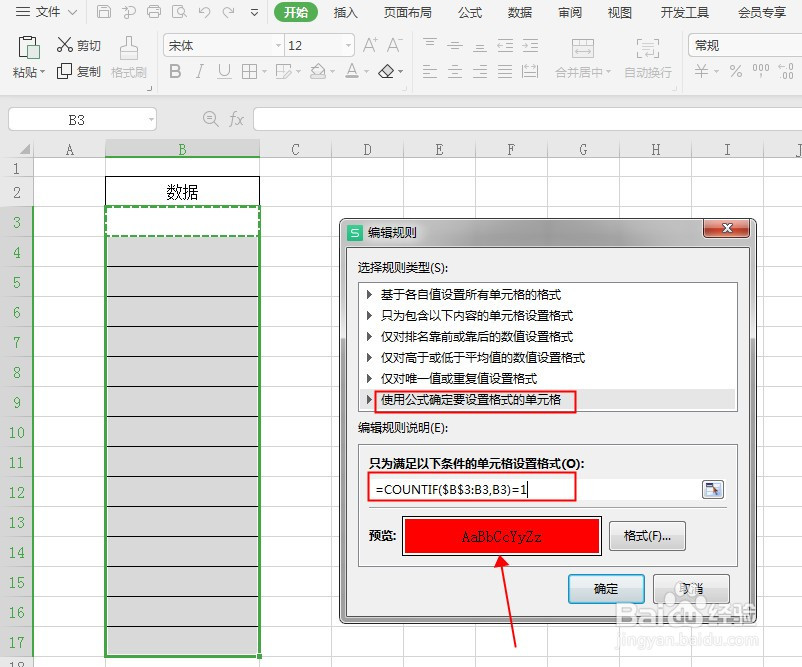Switch to the 插入 ribbon tab
This screenshot has width=802, height=667.
[x=344, y=13]
